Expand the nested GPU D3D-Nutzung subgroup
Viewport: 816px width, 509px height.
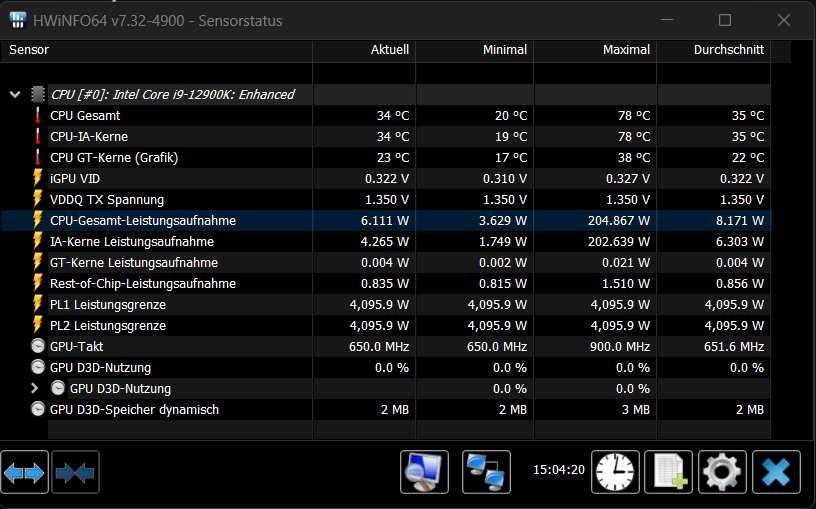click(34, 388)
